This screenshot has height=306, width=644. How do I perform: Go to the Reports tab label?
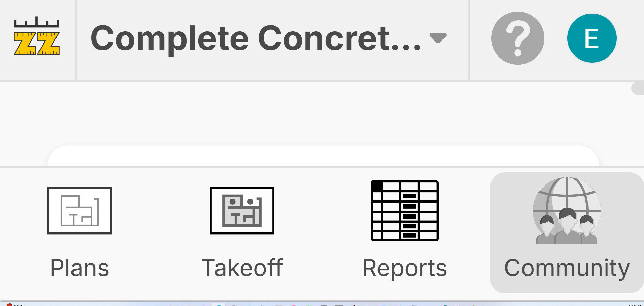404,268
